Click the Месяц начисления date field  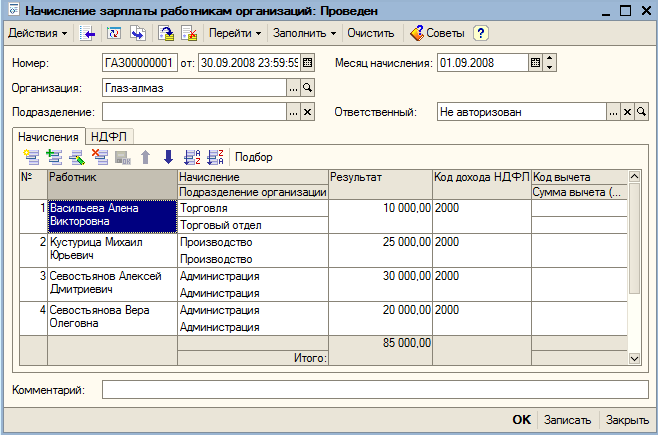pos(483,63)
